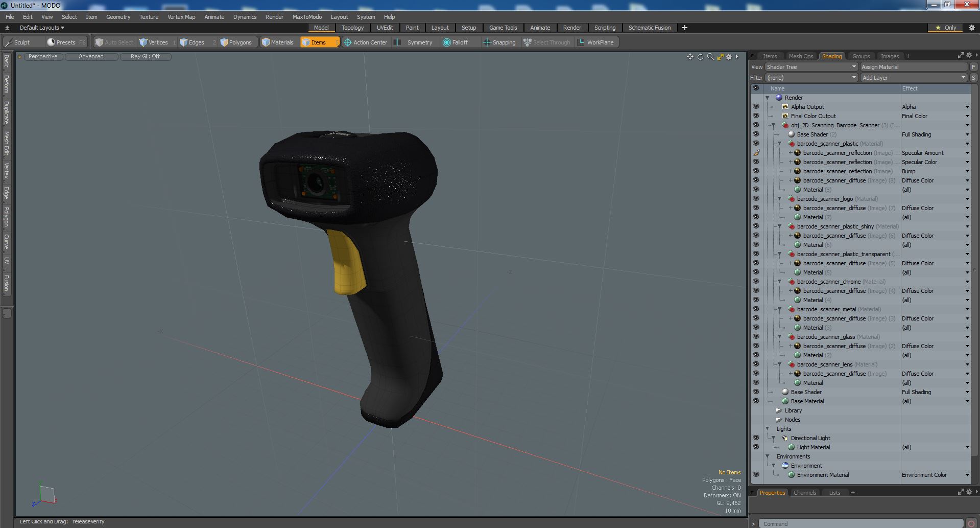Hide the Final Color Output layer
This screenshot has height=528, width=980.
(756, 116)
